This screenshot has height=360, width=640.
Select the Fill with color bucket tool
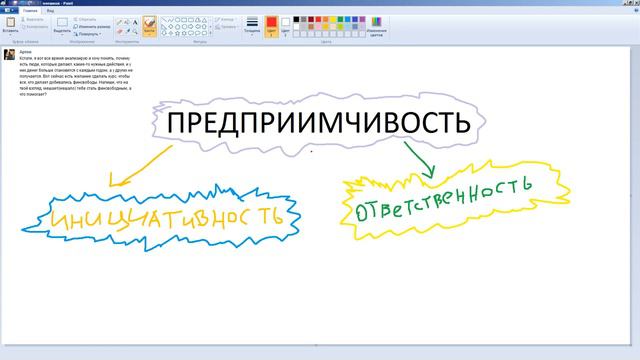coord(127,22)
